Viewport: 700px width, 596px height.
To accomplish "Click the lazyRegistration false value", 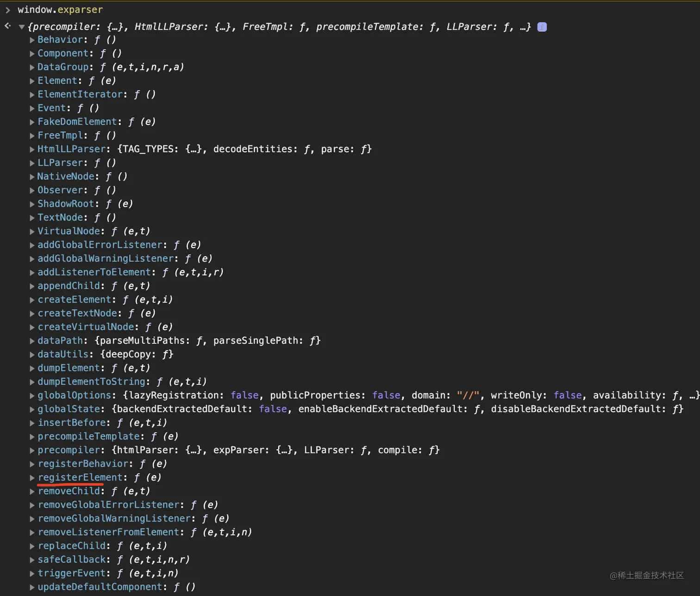I will 244,396.
